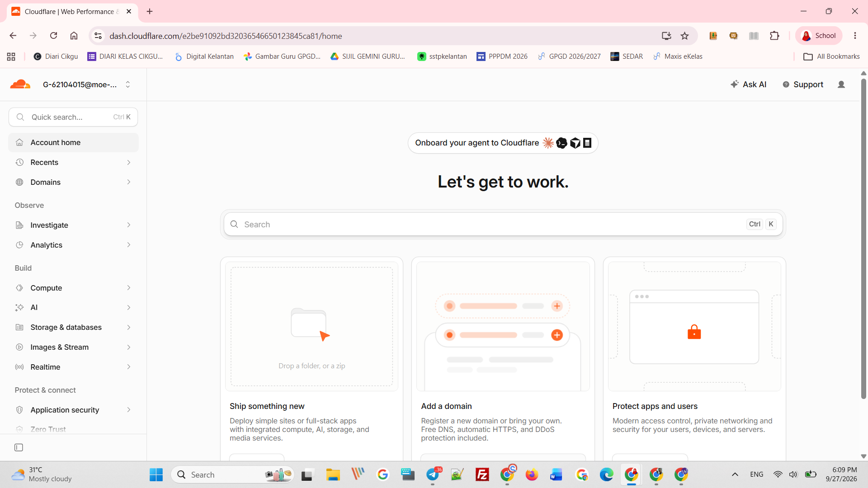Bookmark this page with the star
The image size is (868, 488).
pyautogui.click(x=684, y=36)
